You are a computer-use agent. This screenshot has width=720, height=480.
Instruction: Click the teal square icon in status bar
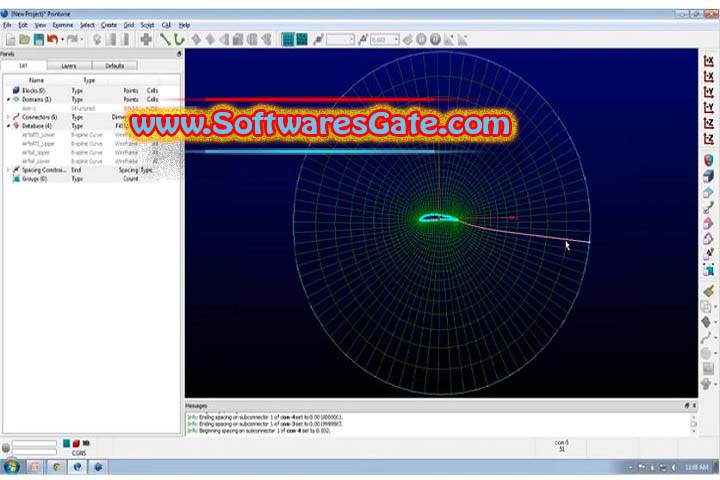tap(67, 443)
